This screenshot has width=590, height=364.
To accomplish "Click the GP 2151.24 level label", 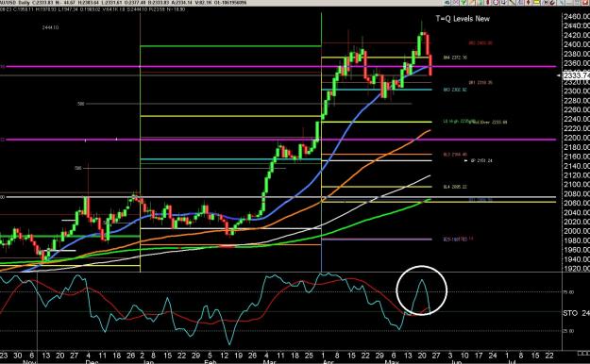I will coord(481,160).
